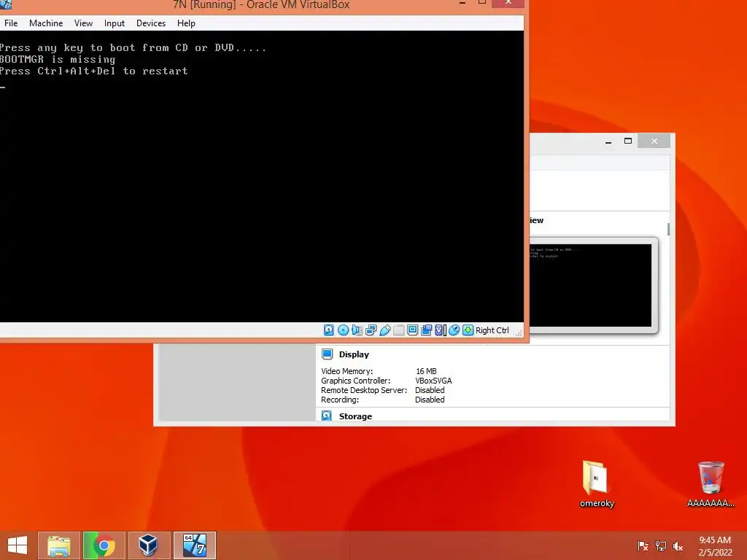This screenshot has width=747, height=560.
Task: Open the Machine menu
Action: click(46, 23)
